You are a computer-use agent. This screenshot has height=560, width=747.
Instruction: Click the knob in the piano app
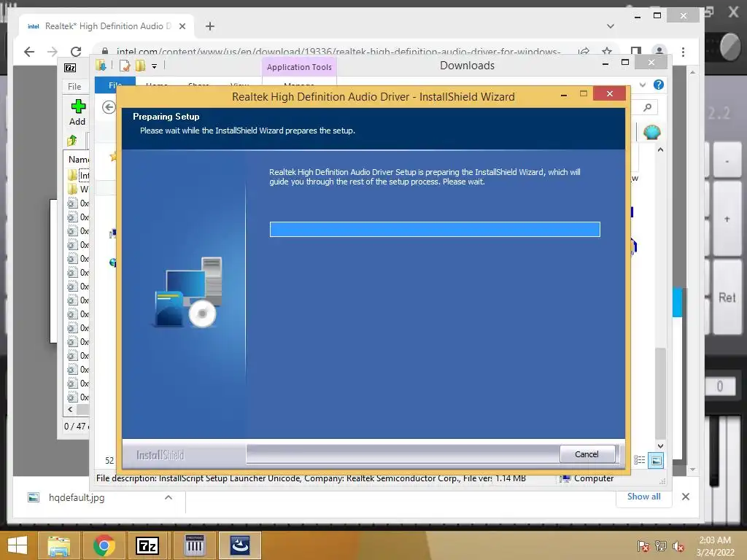coord(729,47)
